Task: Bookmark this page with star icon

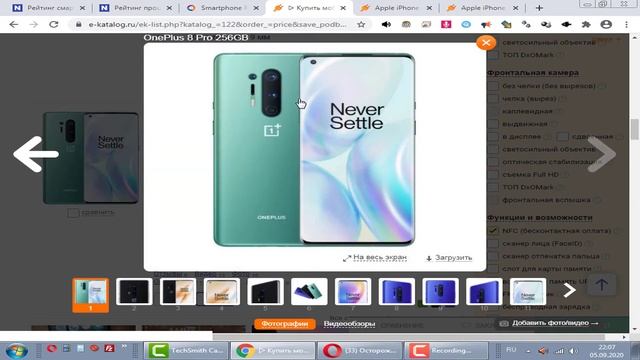Action: point(361,24)
